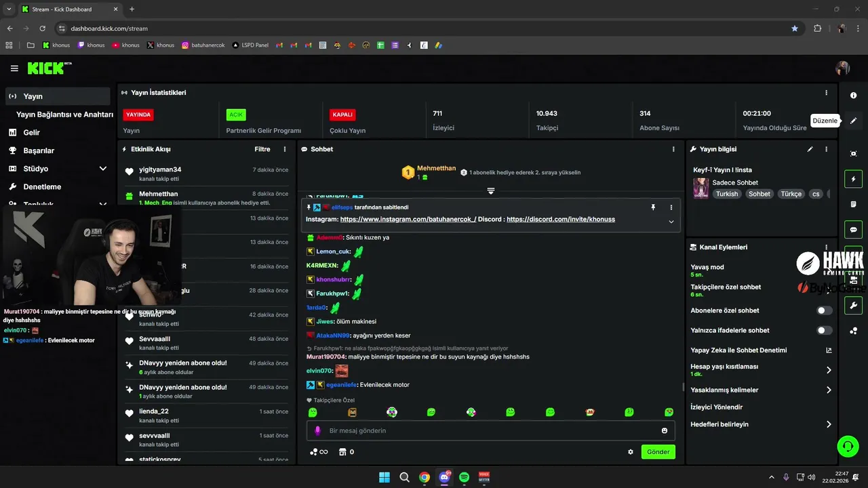Toggle Yalnızca ifadelerle sohbet switch
Screen dimensions: 868x488
(x=825, y=330)
